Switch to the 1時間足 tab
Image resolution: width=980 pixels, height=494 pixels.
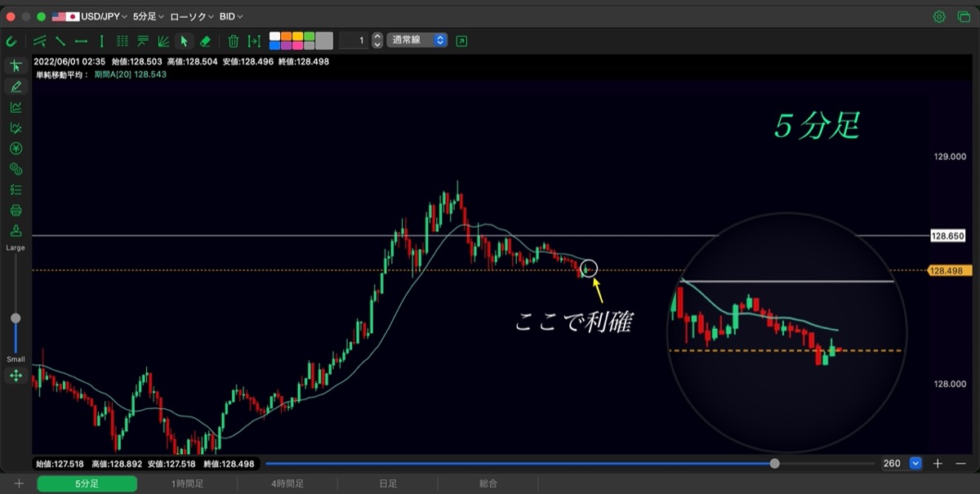(187, 484)
